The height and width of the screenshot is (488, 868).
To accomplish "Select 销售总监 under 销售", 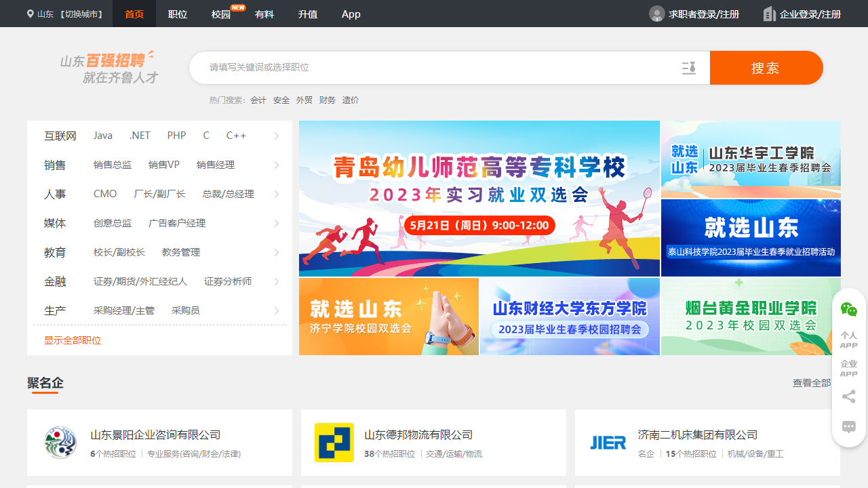I will (x=113, y=165).
